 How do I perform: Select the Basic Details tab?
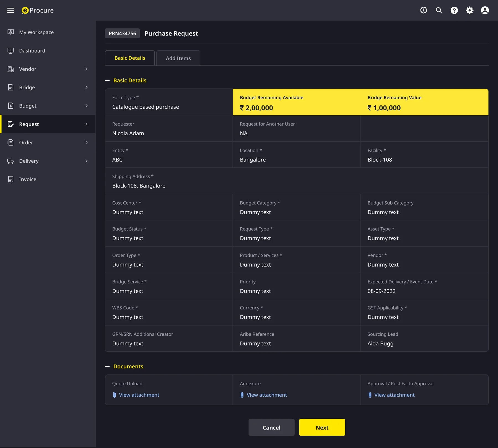[x=130, y=58]
